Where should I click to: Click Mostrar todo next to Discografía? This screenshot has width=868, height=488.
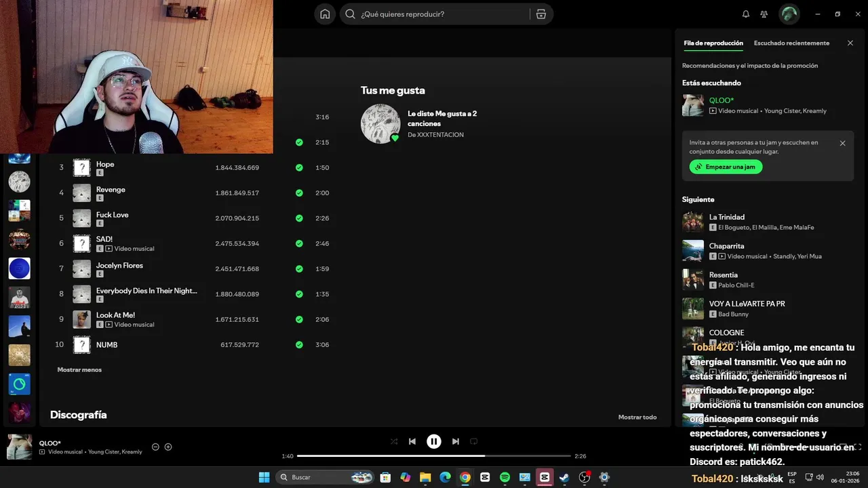tap(637, 418)
